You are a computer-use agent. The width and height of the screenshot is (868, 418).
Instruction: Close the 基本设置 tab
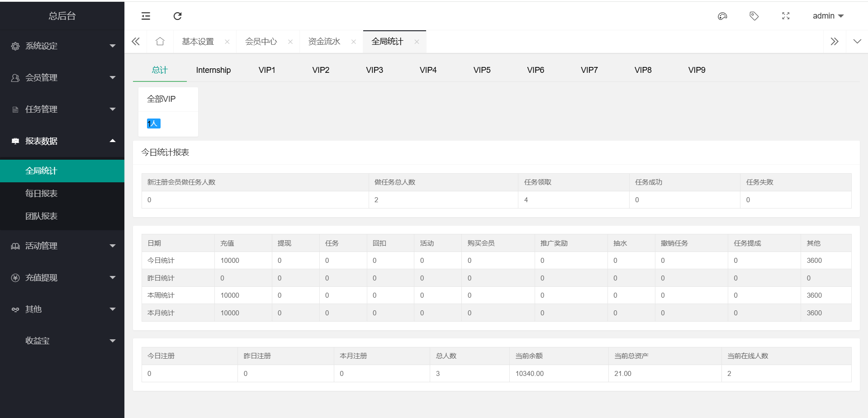(227, 42)
